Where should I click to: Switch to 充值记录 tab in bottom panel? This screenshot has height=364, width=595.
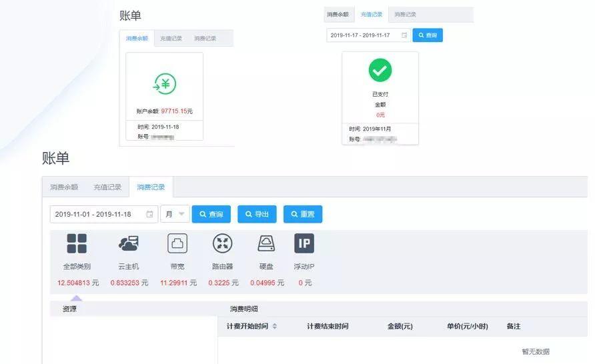click(107, 187)
